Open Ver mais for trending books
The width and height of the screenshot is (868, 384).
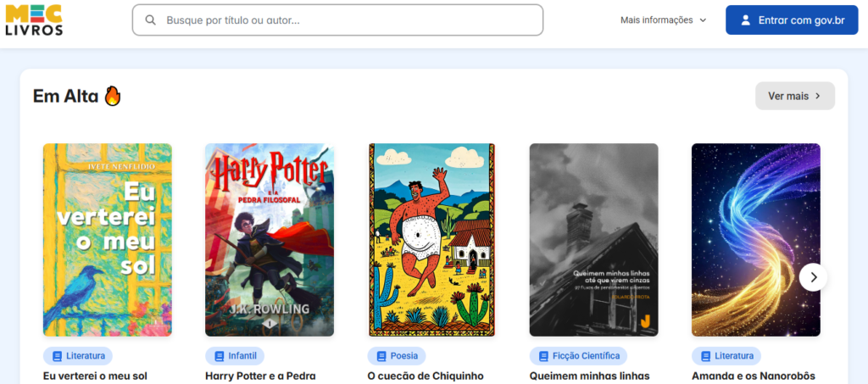[794, 96]
